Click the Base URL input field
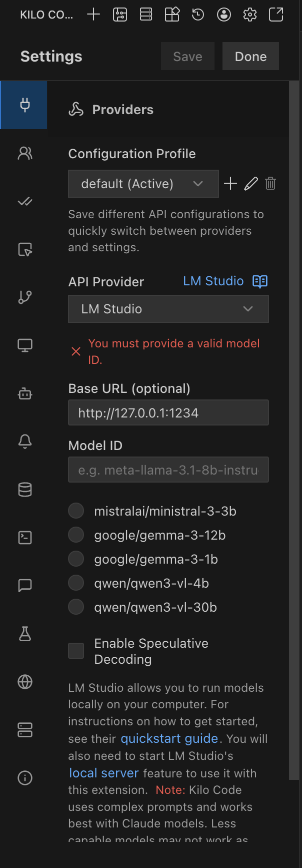Image resolution: width=302 pixels, height=868 pixels. [x=168, y=413]
